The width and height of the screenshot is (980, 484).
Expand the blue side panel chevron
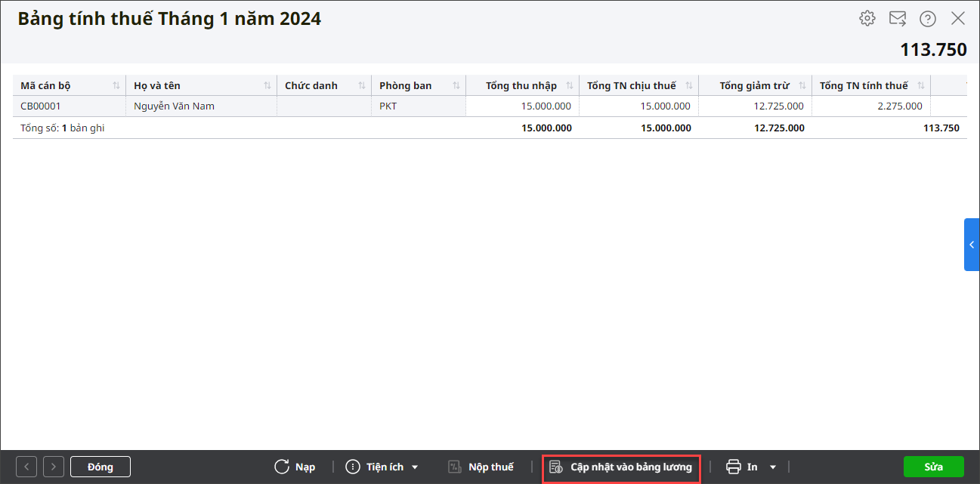tap(972, 245)
